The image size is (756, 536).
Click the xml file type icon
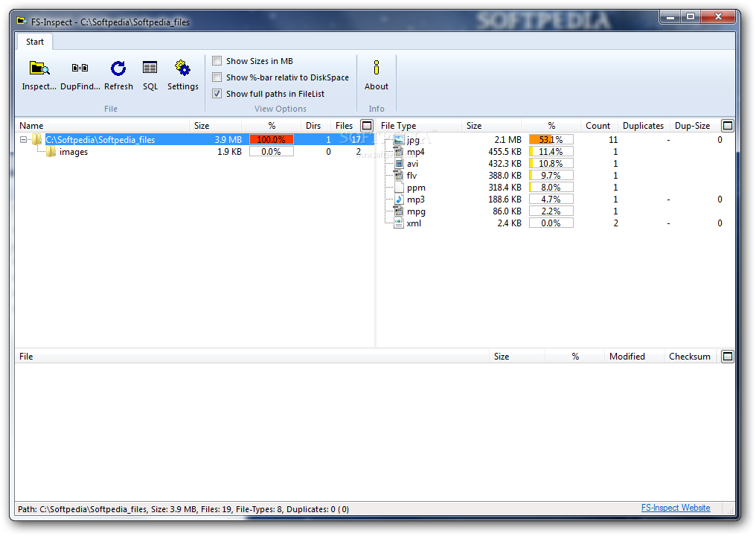click(399, 223)
